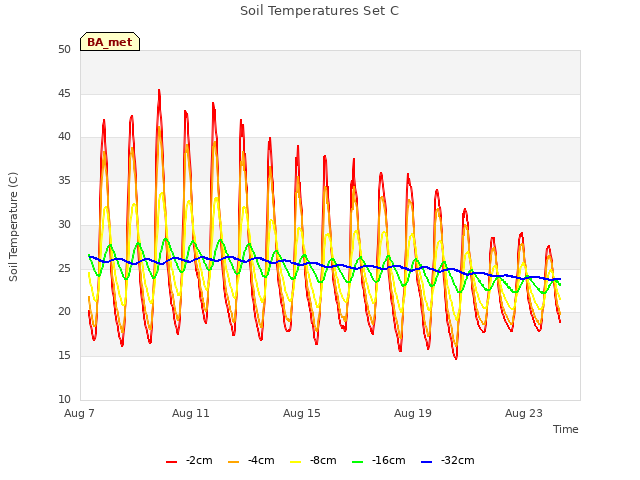Toggle the -2cm series in legend
Screen dimensions: 640x480
coord(189,460)
